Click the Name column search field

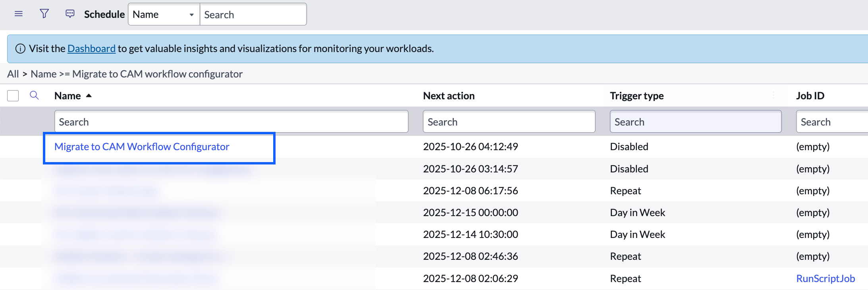click(231, 122)
